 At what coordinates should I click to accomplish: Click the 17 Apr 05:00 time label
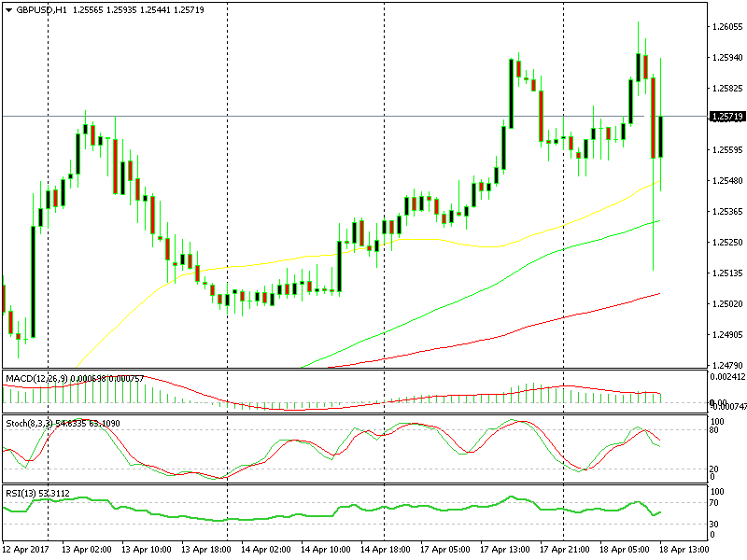click(445, 550)
